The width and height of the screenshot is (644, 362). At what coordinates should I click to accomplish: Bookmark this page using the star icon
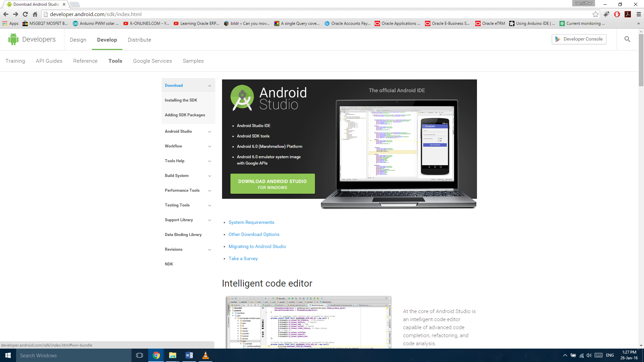tap(596, 14)
